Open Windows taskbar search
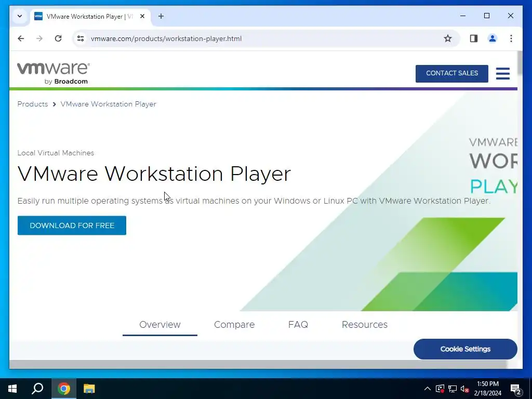The height and width of the screenshot is (399, 532). click(37, 389)
